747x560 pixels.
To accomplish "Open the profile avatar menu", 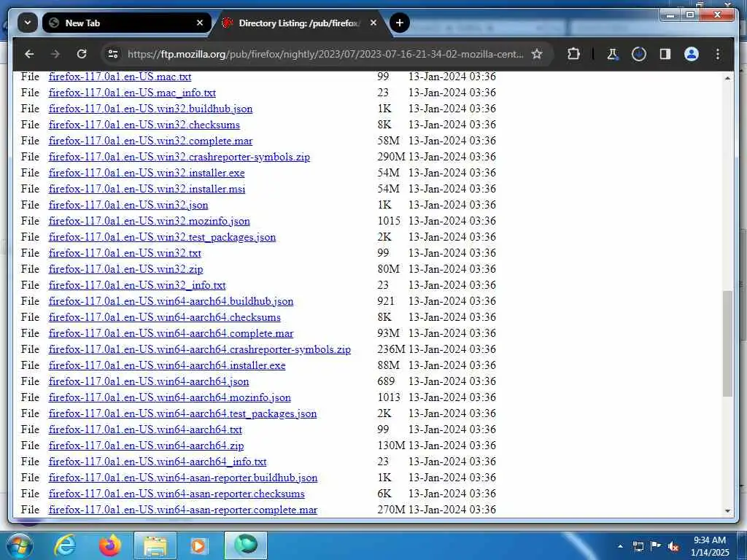I will [x=692, y=54].
